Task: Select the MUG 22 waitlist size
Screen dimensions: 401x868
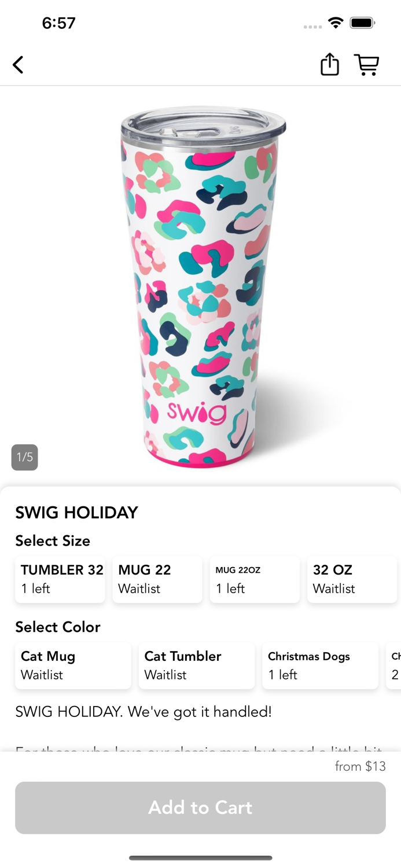Action: pos(157,579)
